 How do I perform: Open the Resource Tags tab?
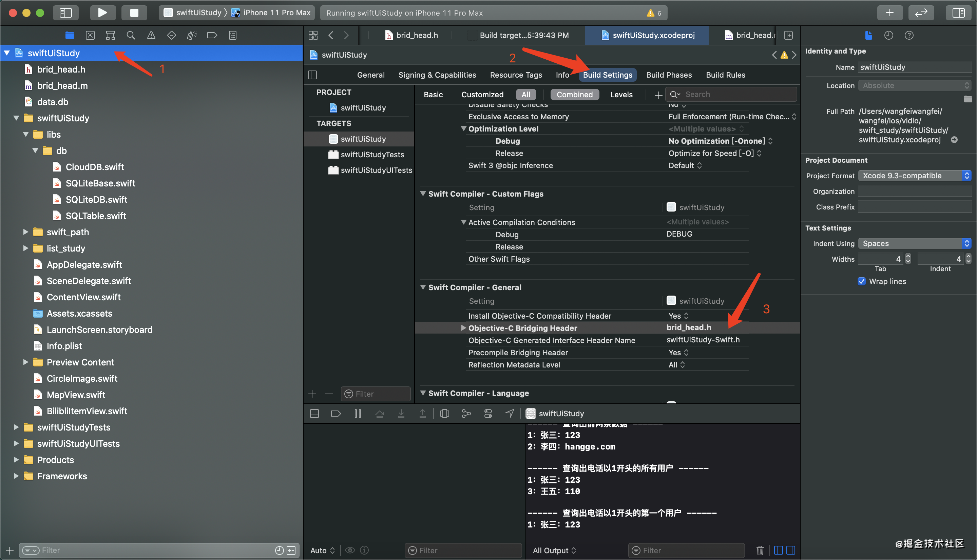click(516, 75)
